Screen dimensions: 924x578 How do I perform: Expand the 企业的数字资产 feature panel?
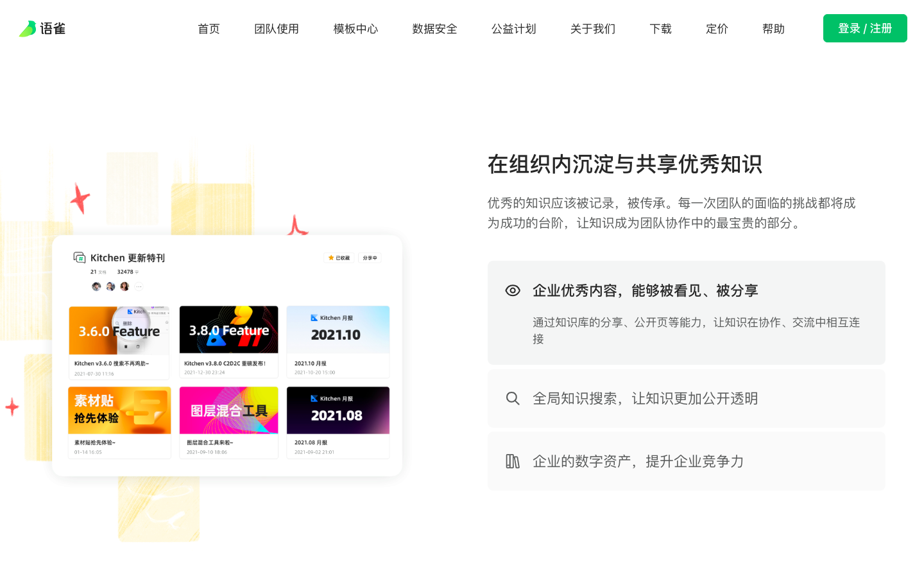coord(686,461)
